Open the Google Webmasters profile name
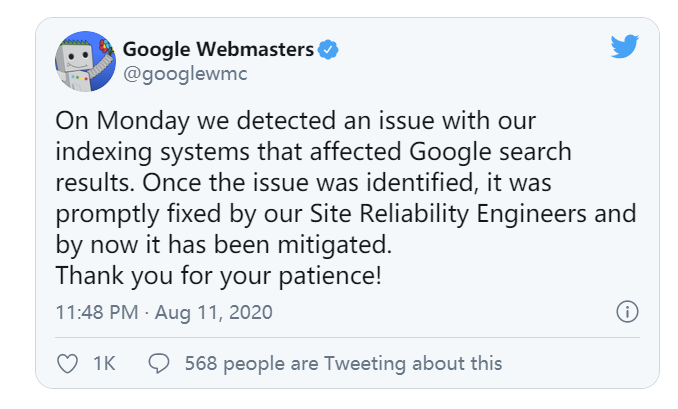 (x=217, y=48)
